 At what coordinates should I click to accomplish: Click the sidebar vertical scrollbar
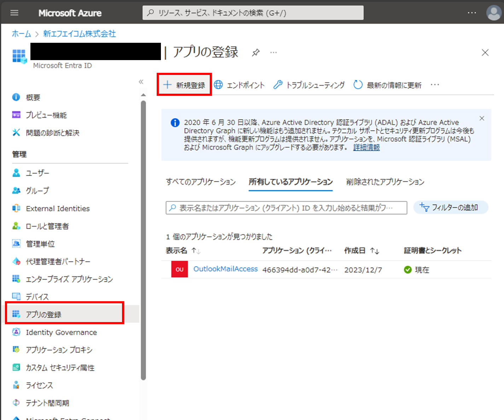pos(143,240)
